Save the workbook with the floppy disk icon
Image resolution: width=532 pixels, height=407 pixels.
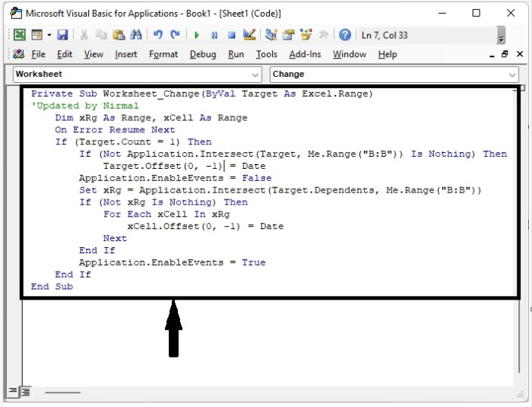(x=62, y=35)
